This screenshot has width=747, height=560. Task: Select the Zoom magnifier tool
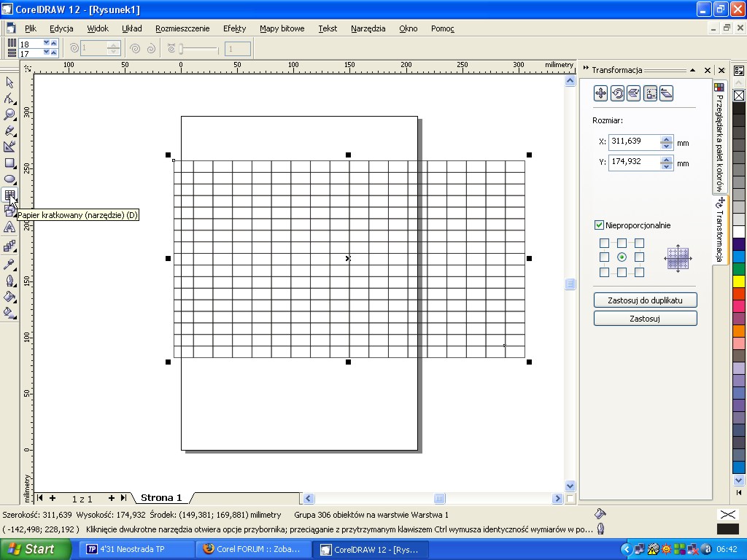tap(9, 114)
